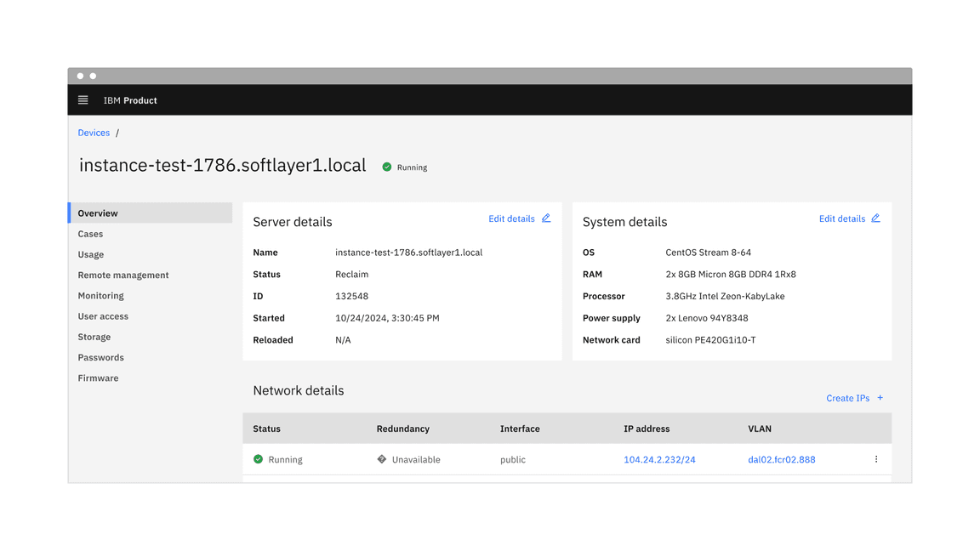This screenshot has width=980, height=551.
Task: Click the green checkmark in network row
Action: point(259,459)
